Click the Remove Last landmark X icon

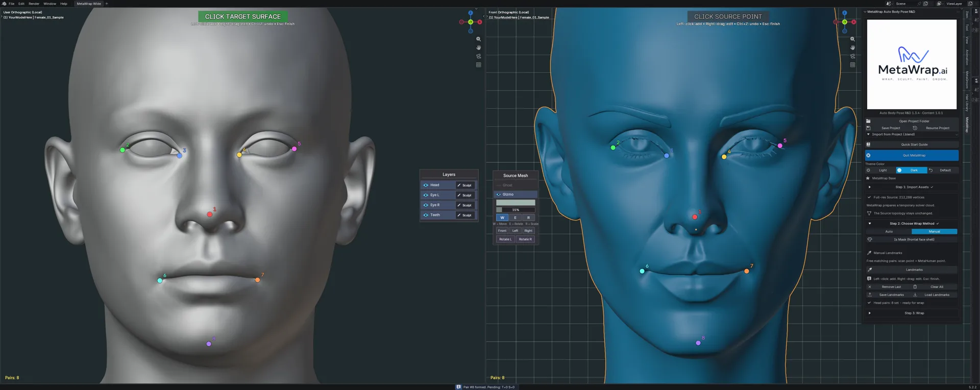pyautogui.click(x=870, y=287)
